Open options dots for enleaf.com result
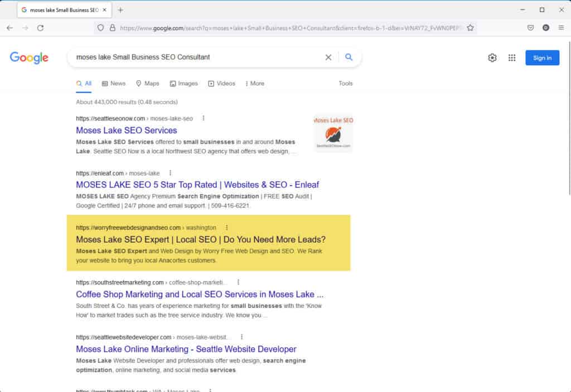The width and height of the screenshot is (571, 392). 170,173
